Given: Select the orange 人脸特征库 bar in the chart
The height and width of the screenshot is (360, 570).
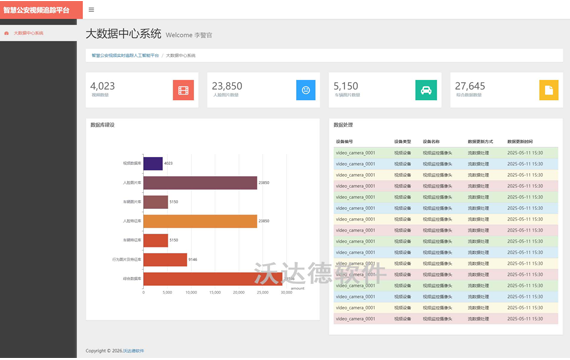Looking at the screenshot, I should (200, 221).
